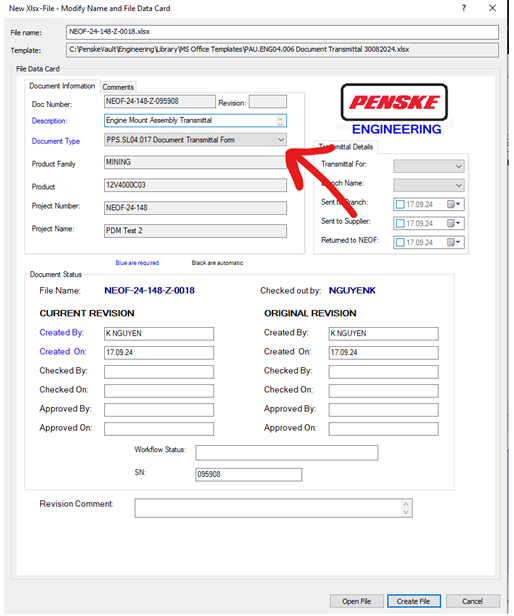The height and width of the screenshot is (616, 514).
Task: Click the original revision Approved On field
Action: tap(384, 429)
